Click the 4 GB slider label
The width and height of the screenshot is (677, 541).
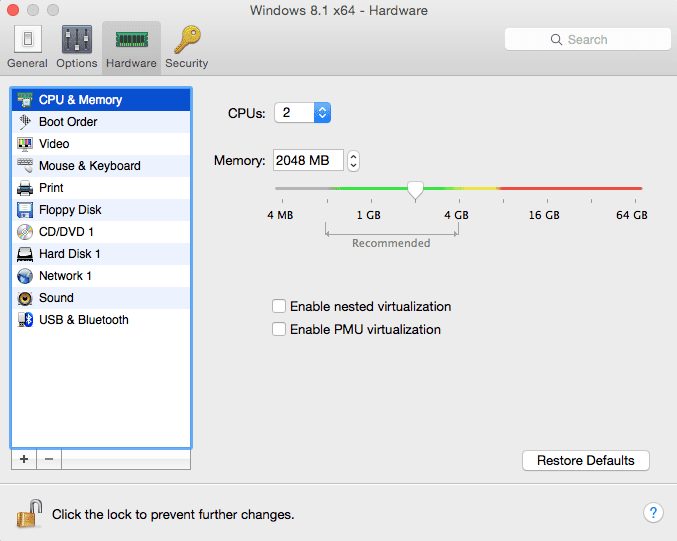pos(456,215)
